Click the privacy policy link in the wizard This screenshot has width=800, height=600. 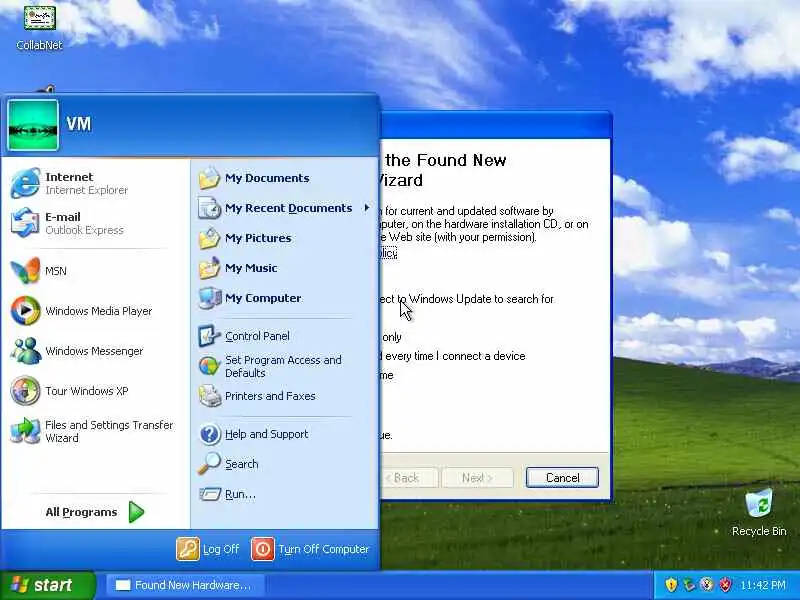coord(388,253)
